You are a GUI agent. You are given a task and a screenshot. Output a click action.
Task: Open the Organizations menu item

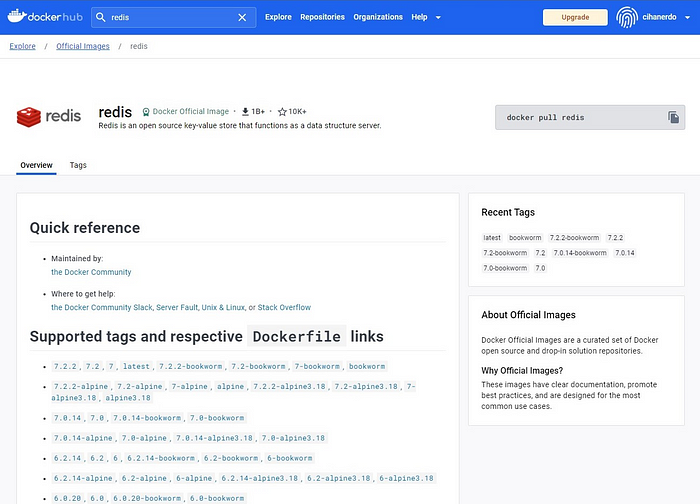(x=378, y=17)
